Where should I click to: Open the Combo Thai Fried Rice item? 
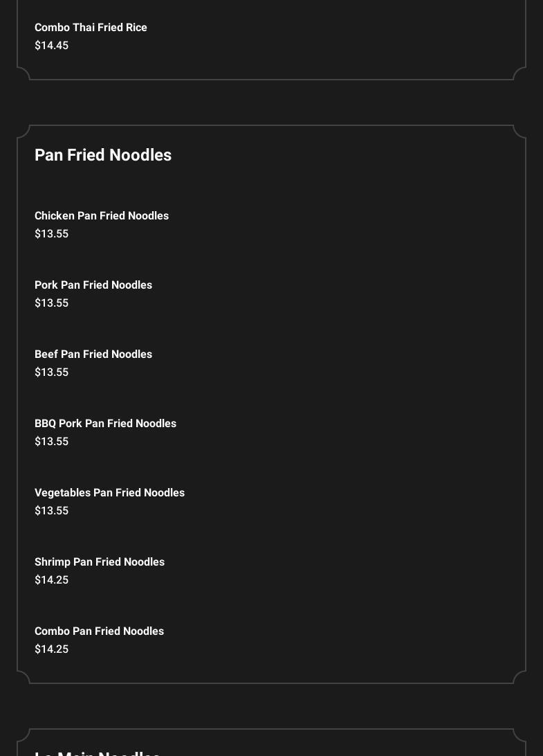pos(91,28)
